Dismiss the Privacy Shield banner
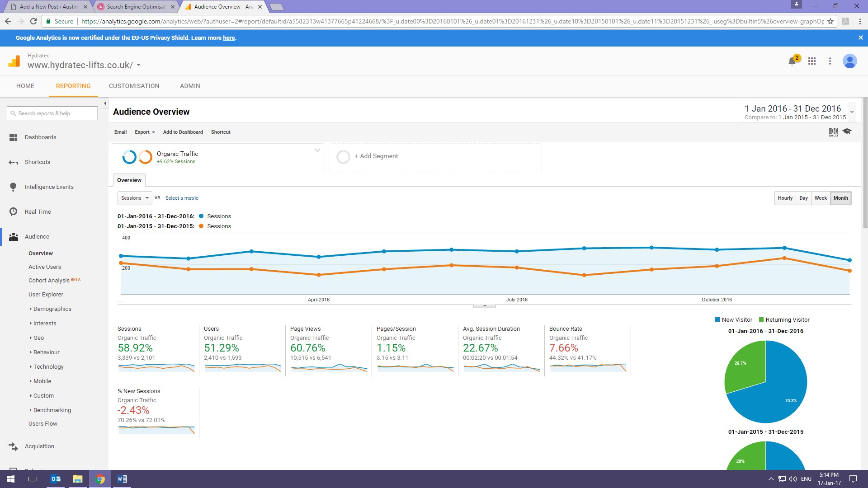Screen dimensions: 868x488 (861, 38)
